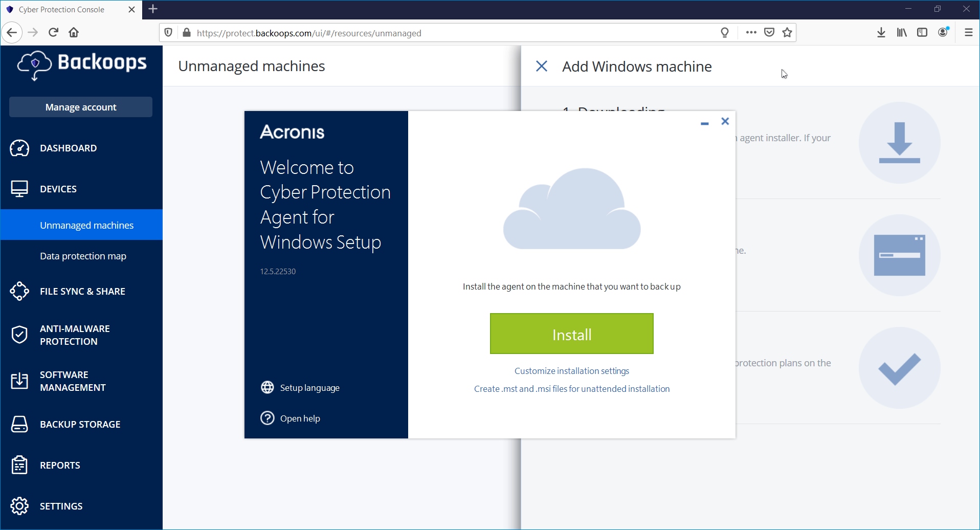Click the Manage account button
Screen dimensions: 980x530
point(81,107)
